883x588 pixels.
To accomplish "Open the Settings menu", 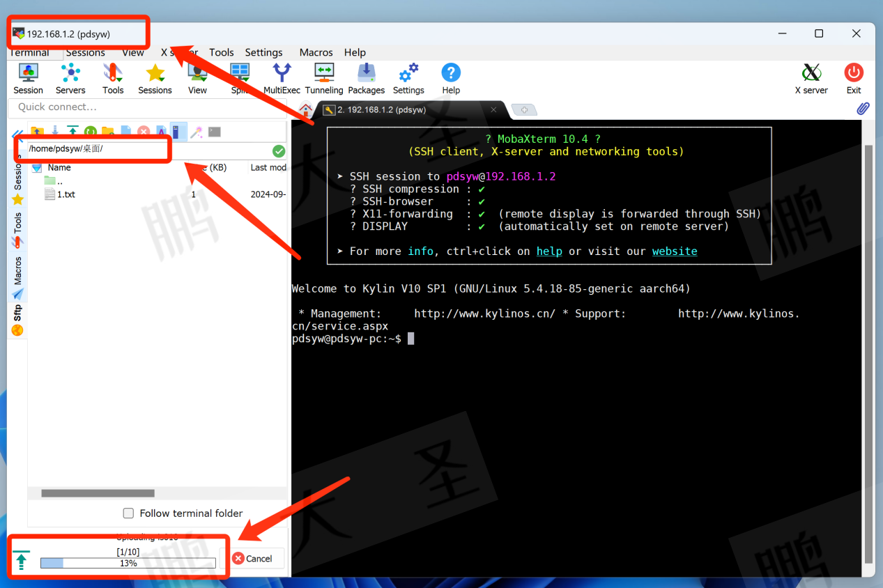I will point(263,52).
